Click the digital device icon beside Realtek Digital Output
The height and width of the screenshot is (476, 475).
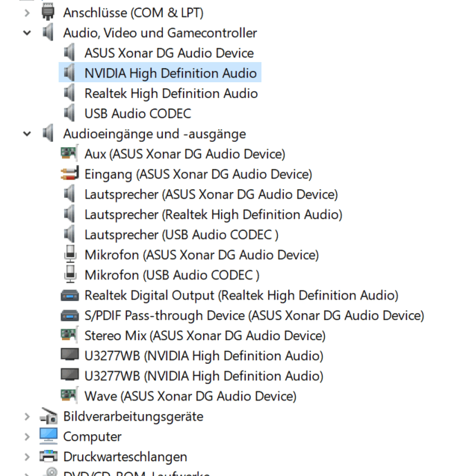tap(69, 296)
